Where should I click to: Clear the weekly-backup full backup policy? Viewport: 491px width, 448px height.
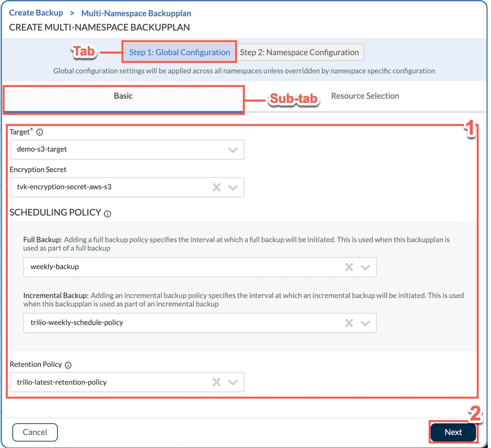pos(349,267)
